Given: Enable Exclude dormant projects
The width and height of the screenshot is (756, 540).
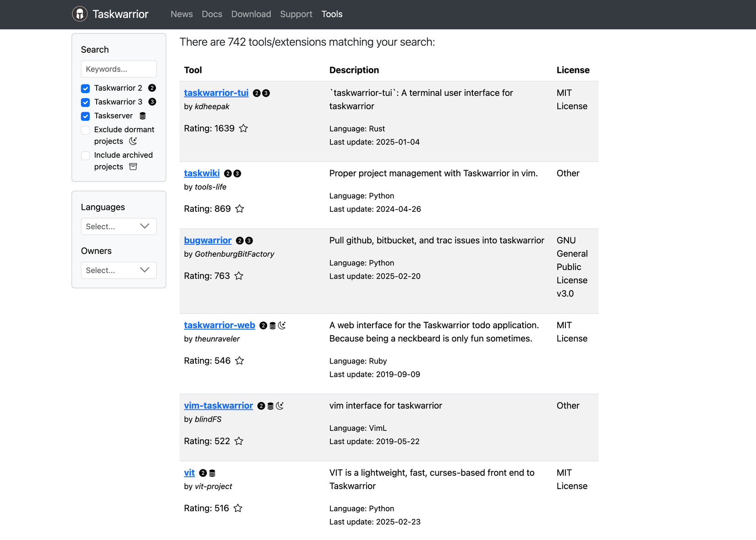Looking at the screenshot, I should pyautogui.click(x=85, y=130).
